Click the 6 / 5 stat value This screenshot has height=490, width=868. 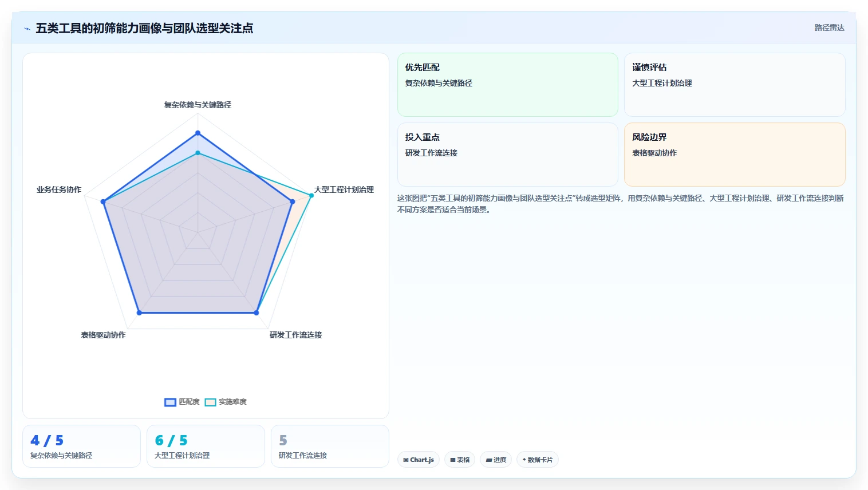coord(171,440)
